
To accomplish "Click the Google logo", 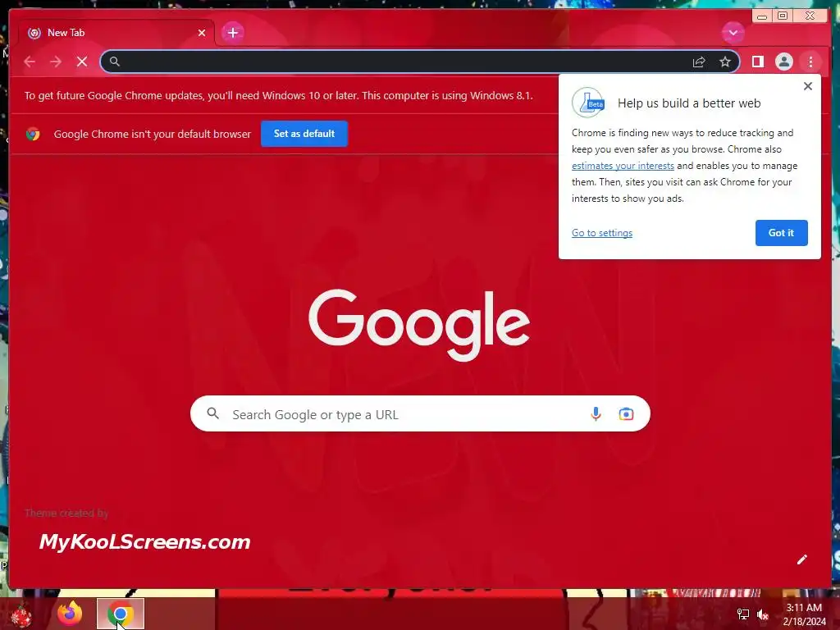I will click(419, 325).
